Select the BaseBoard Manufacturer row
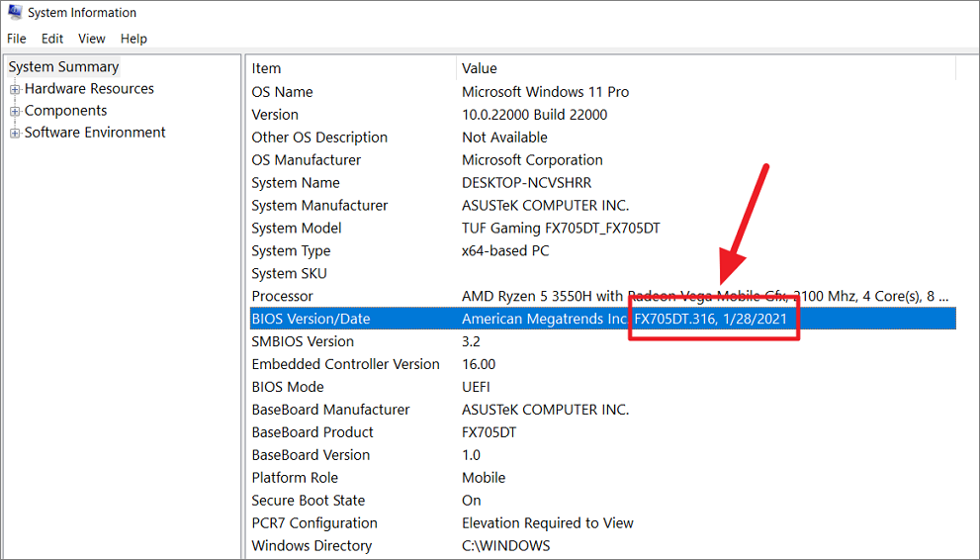 coord(602,410)
